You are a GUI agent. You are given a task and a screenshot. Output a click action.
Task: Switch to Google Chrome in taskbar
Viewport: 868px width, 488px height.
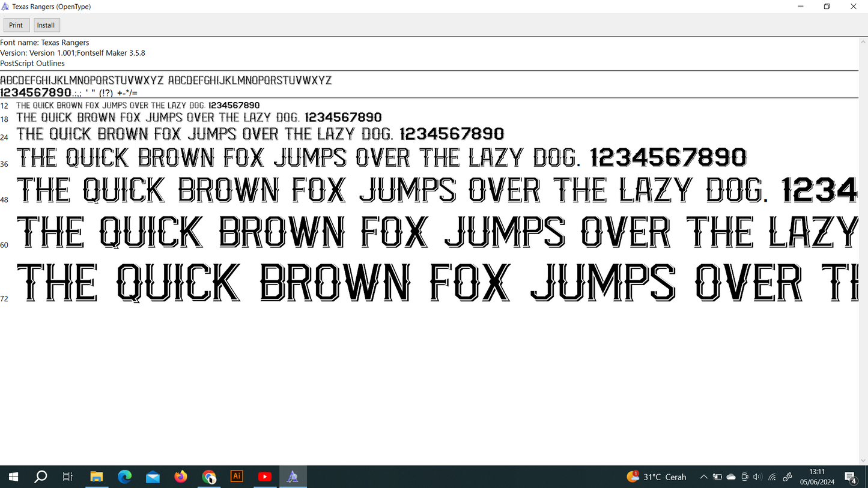click(x=208, y=477)
